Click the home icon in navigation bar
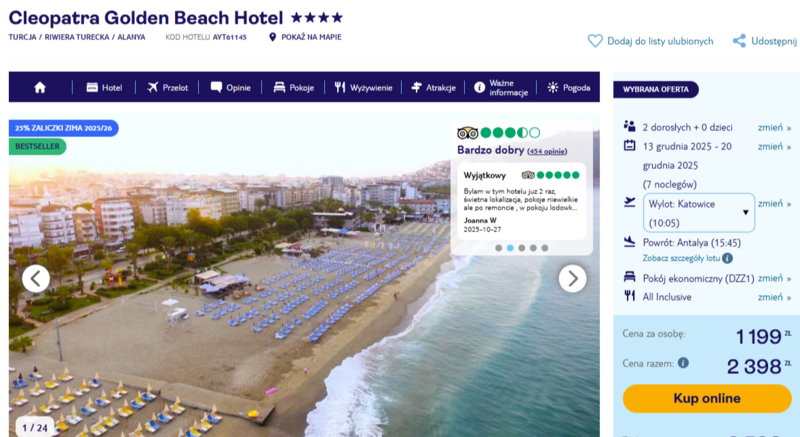This screenshot has width=800, height=437. (40, 87)
